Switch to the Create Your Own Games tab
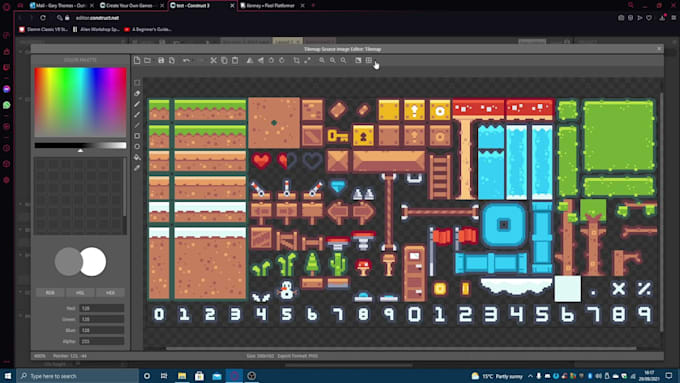 (x=131, y=6)
